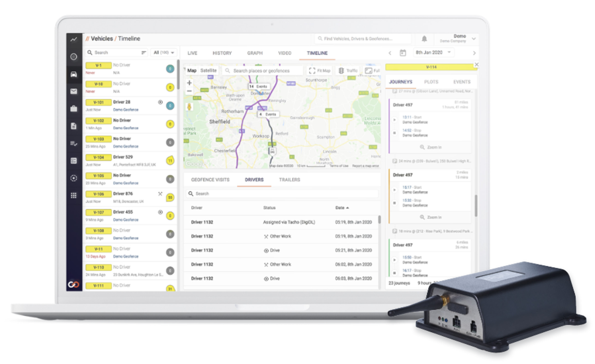This screenshot has height=364, width=595.
Task: Select the TIMELINE tab
Action: coord(317,53)
